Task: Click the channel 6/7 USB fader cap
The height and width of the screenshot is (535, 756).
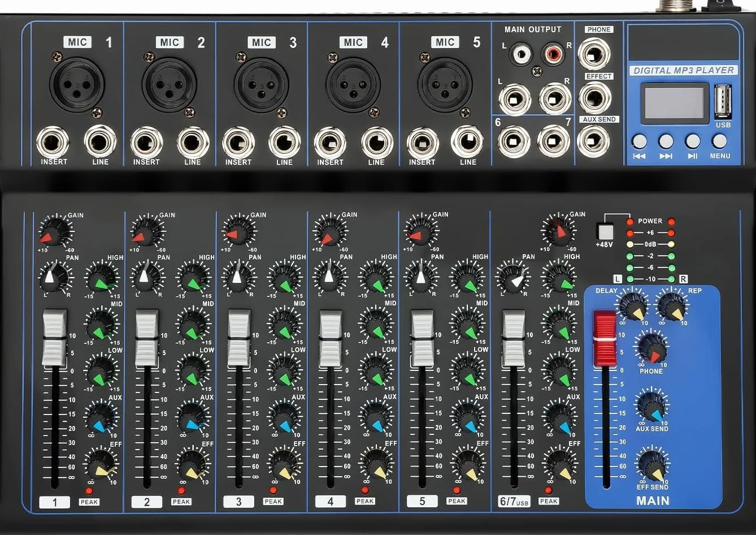Action: point(514,338)
